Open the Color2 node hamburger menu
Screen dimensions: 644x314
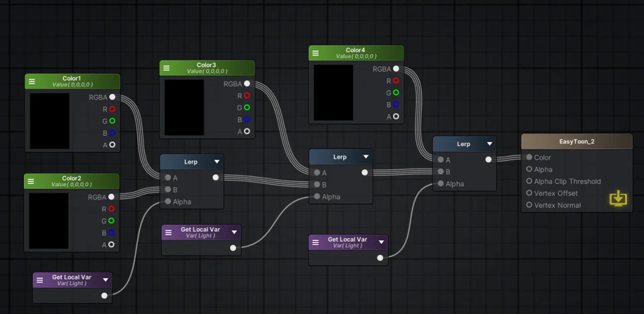click(x=33, y=181)
